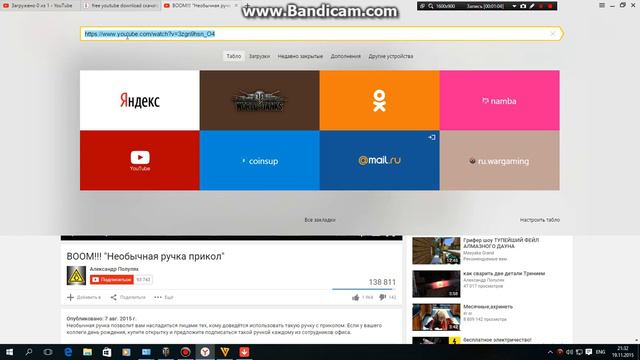Click the Bandicam window-select icon
This screenshot has height=360, width=640.
422,6
